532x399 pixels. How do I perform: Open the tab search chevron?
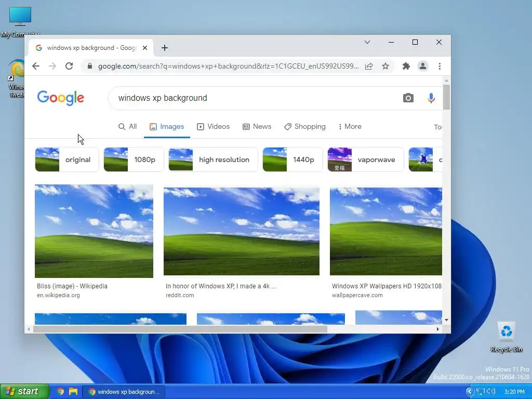[x=367, y=42]
